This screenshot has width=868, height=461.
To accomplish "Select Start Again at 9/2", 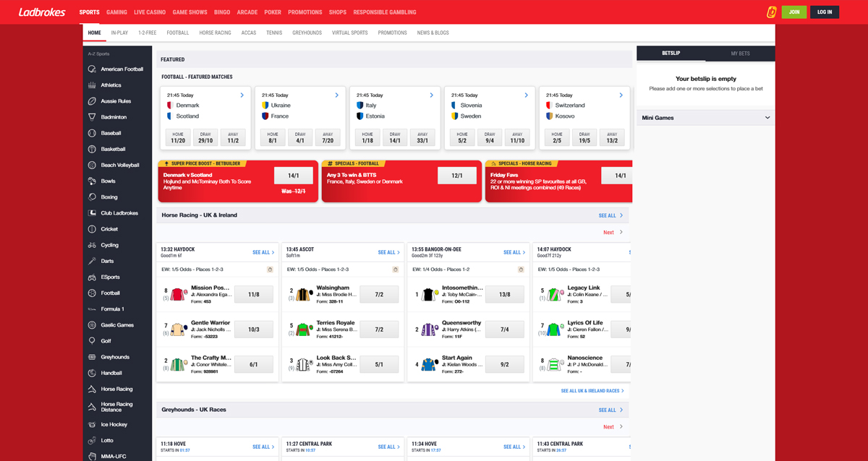I will coord(504,365).
